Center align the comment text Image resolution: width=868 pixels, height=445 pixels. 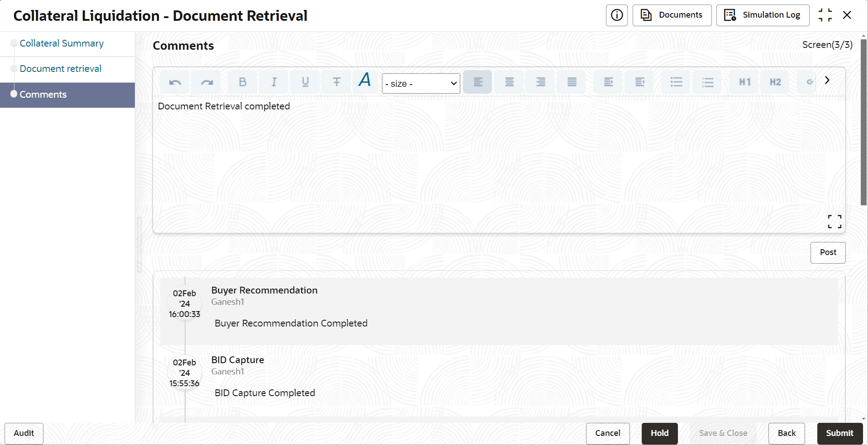[509, 82]
